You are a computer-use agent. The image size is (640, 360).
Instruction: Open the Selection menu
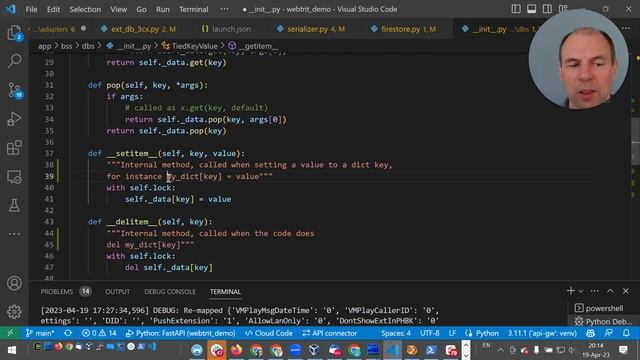tap(85, 9)
